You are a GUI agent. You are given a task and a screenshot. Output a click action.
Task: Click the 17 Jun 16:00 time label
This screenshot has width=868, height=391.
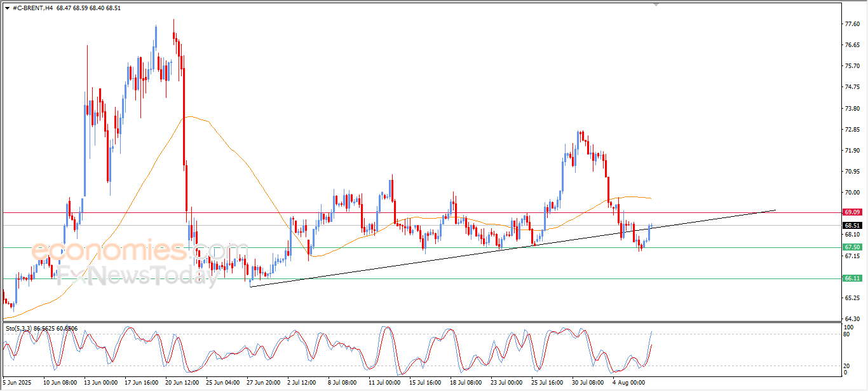(141, 383)
